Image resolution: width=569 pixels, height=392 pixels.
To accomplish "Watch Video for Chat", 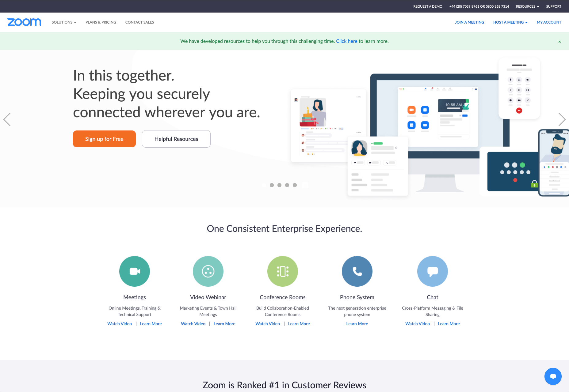I will coord(418,324).
